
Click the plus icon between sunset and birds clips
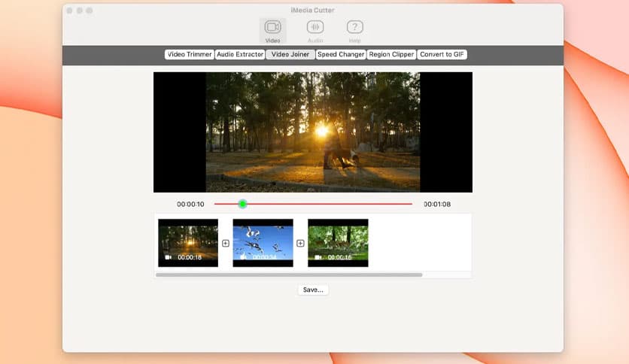click(x=226, y=244)
